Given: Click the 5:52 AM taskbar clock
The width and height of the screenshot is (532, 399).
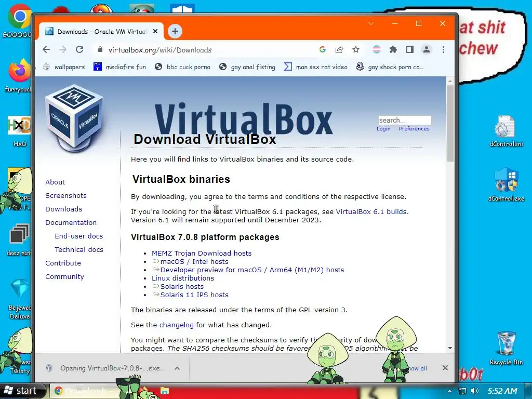Looking at the screenshot, I should (x=502, y=391).
